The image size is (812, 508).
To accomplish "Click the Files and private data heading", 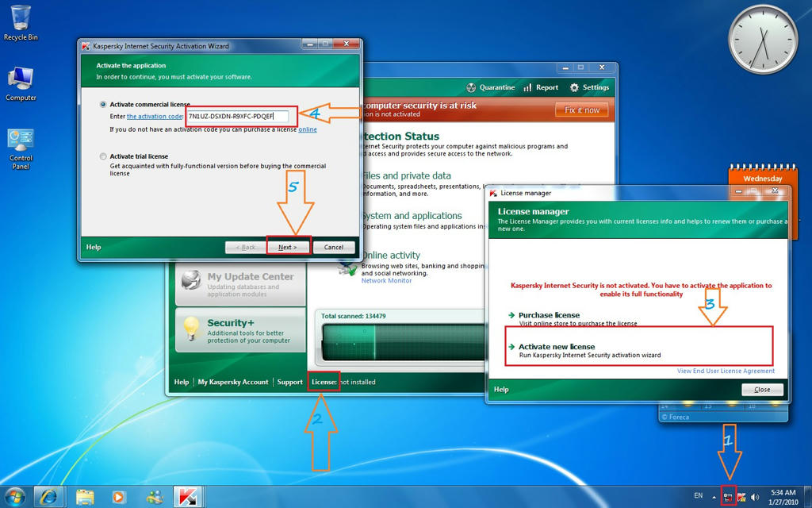I will (x=407, y=175).
